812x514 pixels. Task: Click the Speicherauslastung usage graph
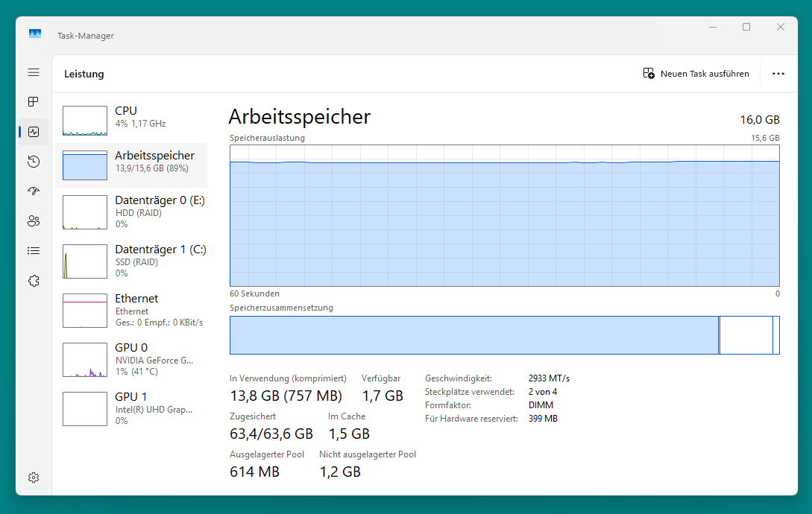504,215
